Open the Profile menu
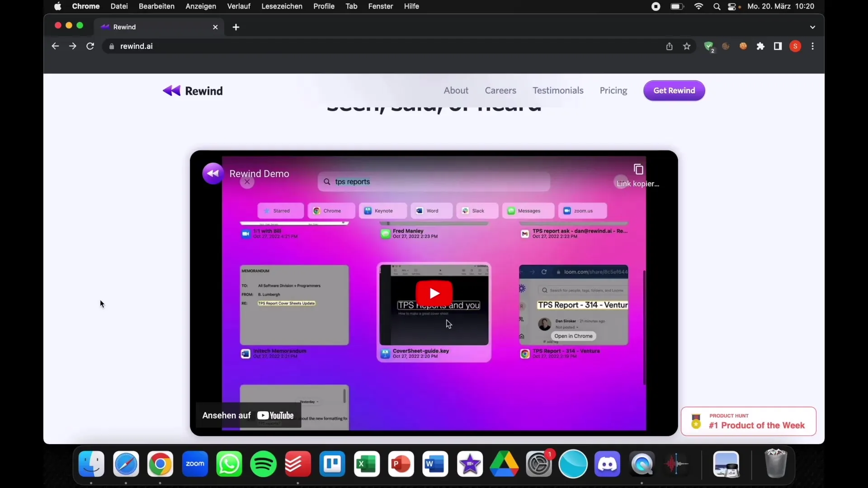The height and width of the screenshot is (488, 868). (x=324, y=6)
